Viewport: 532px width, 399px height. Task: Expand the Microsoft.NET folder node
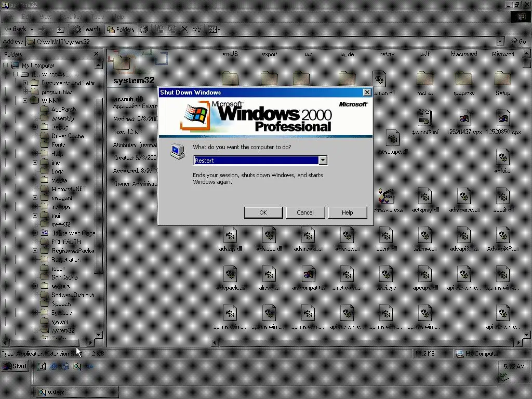pos(35,189)
